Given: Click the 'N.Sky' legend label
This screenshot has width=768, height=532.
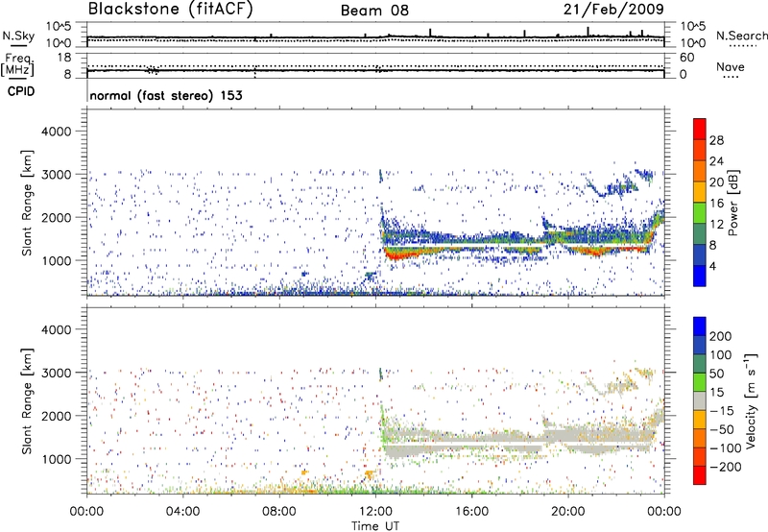Looking at the screenshot, I should pos(18,36).
